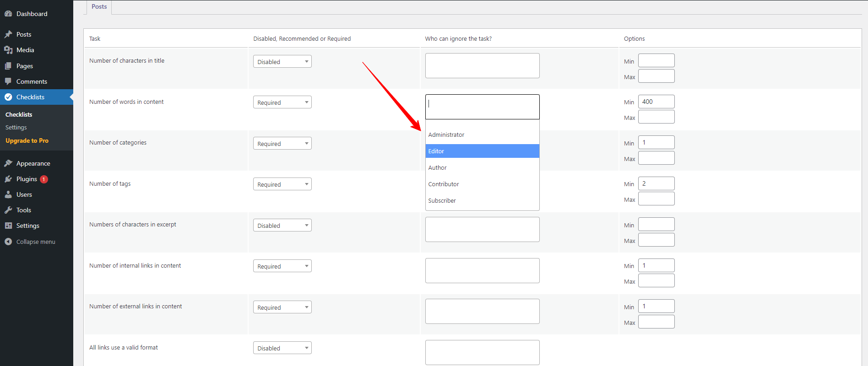The width and height of the screenshot is (868, 366).
Task: Click Max field for words in content
Action: 656,117
